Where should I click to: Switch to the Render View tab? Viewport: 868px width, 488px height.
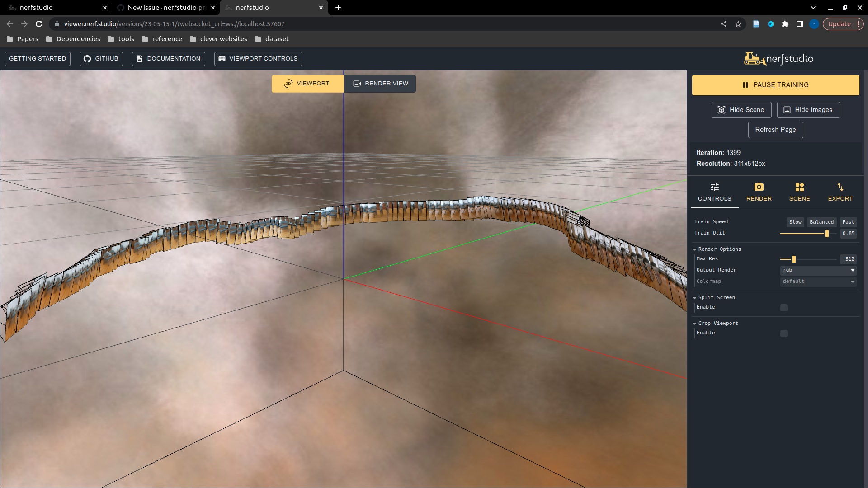coord(380,84)
